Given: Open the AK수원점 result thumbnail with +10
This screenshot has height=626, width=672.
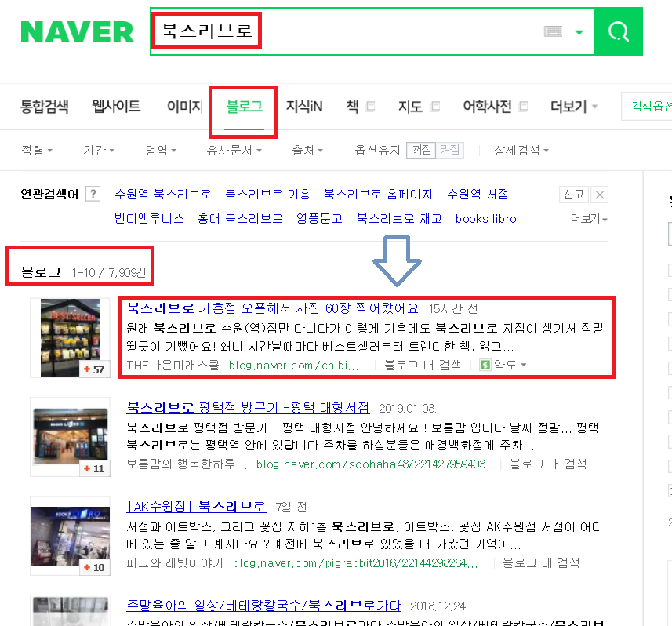Looking at the screenshot, I should (x=71, y=536).
